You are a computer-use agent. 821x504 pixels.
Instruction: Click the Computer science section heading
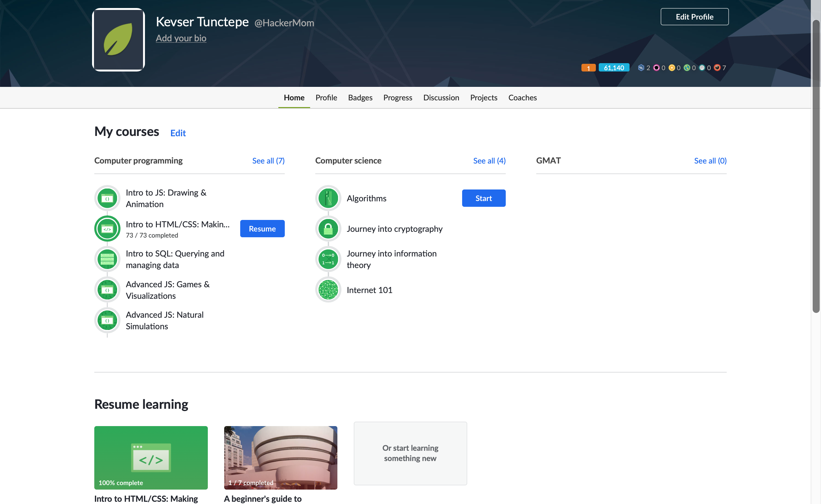[x=348, y=161]
